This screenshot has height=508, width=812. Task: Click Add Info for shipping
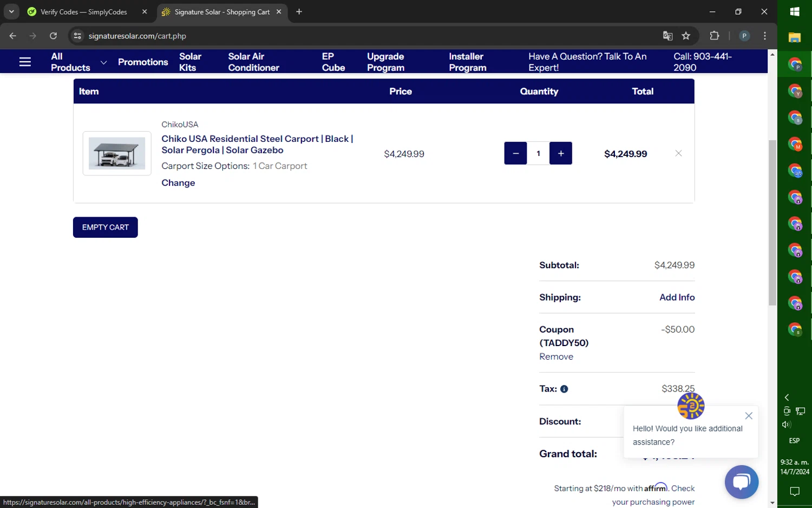pos(677,297)
